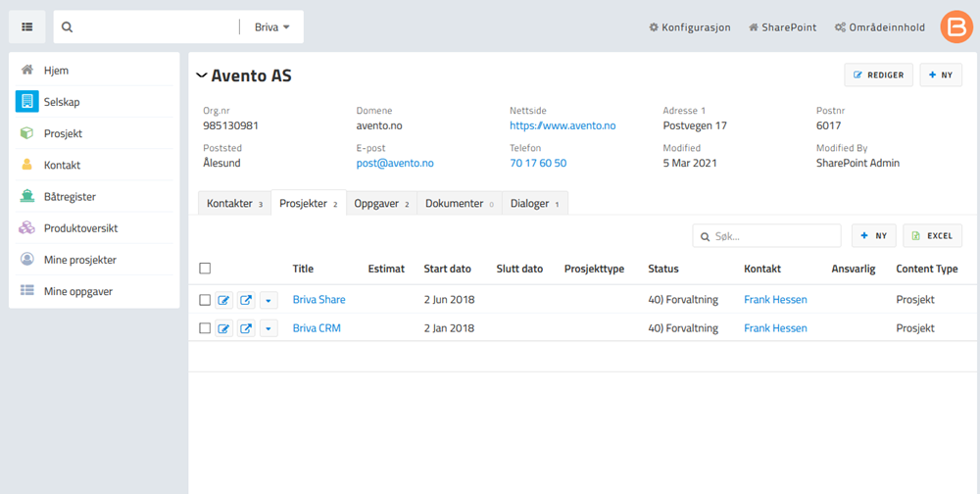Select Selskap building icon in sidebar
This screenshot has width=980, height=494.
(x=26, y=101)
